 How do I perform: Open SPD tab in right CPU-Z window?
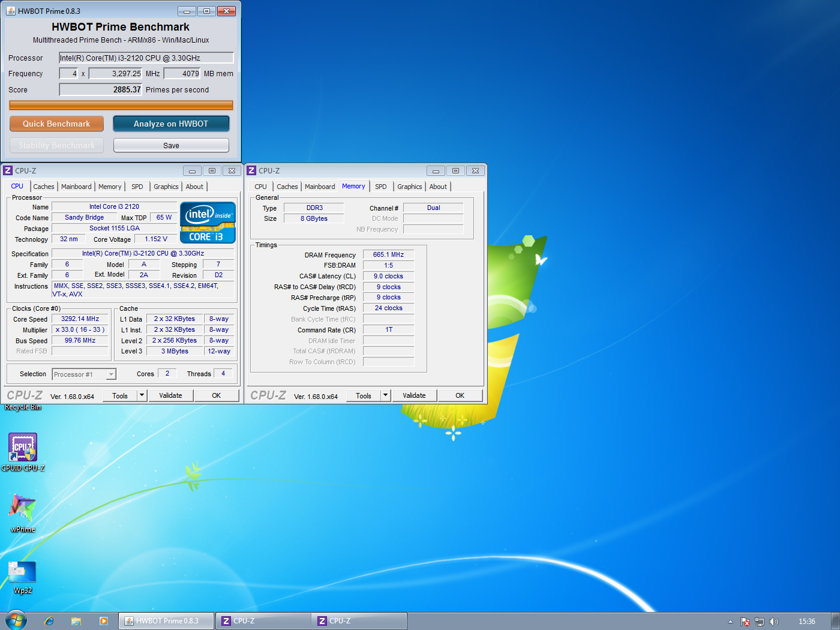click(381, 187)
